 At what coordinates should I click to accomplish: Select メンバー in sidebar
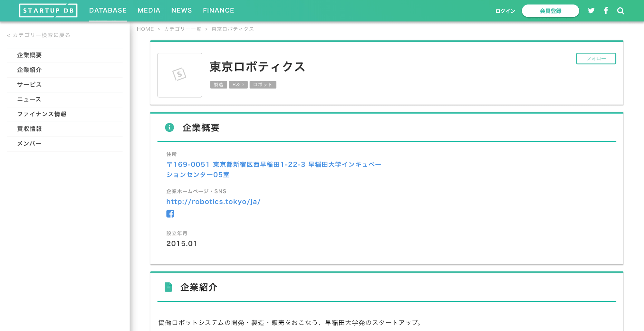tap(65, 144)
